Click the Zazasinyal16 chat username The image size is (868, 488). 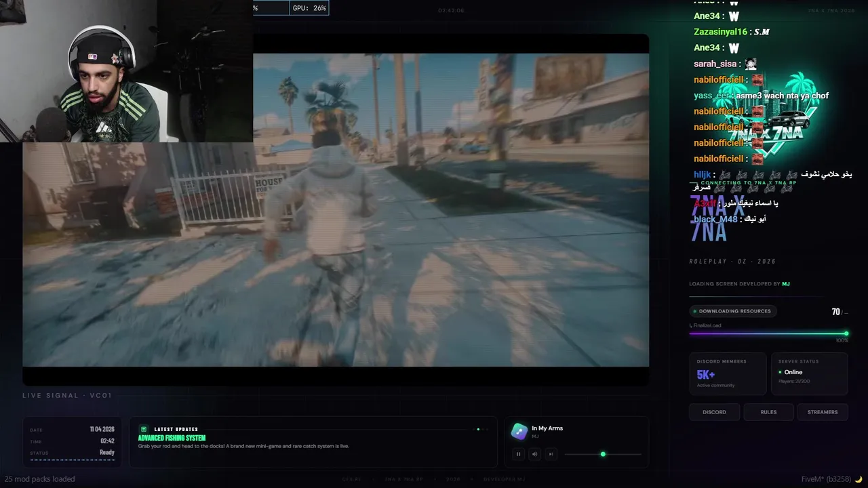[720, 32]
